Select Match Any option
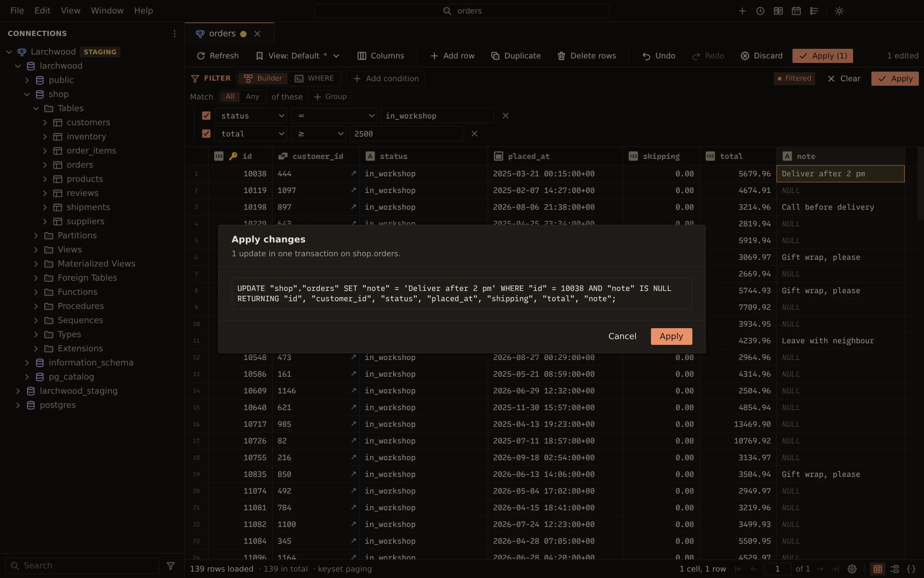Screen dimensions: 924x578 (252, 97)
